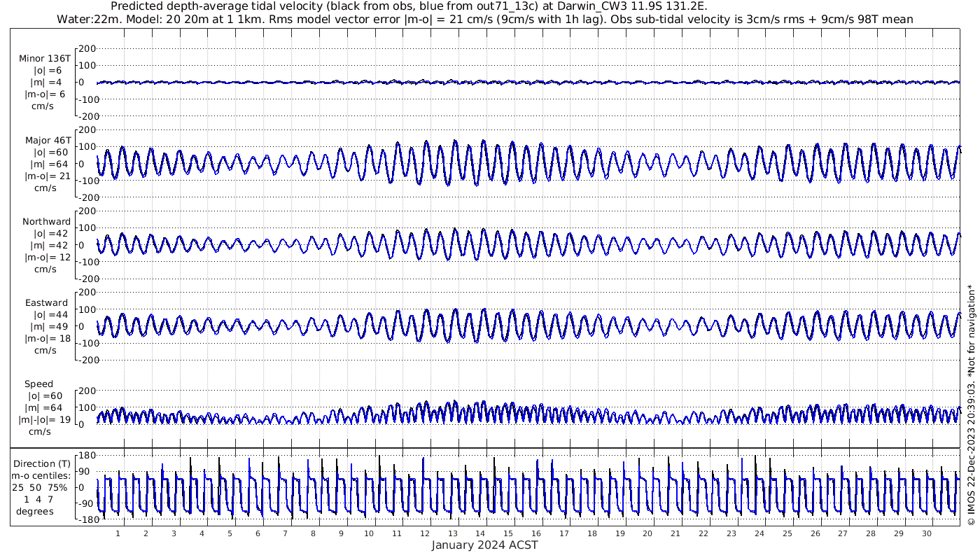Click the '200' tick on the Speed axis

[87, 391]
